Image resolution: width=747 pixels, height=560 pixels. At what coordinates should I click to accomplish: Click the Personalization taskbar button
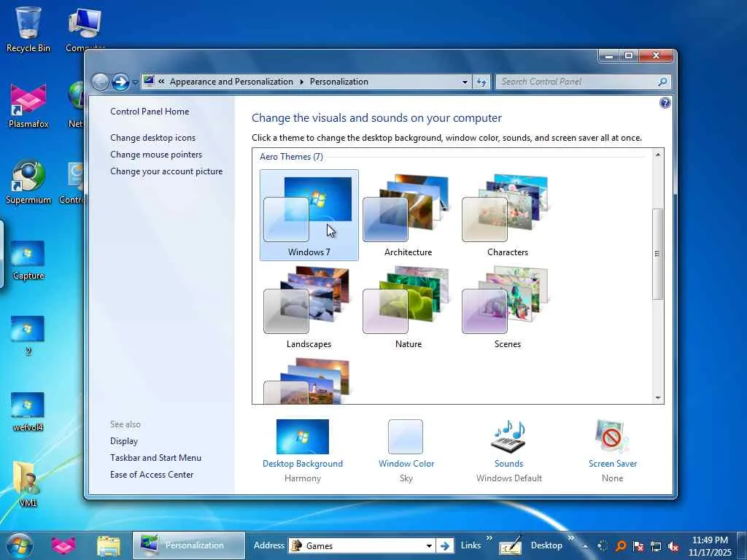tap(189, 545)
